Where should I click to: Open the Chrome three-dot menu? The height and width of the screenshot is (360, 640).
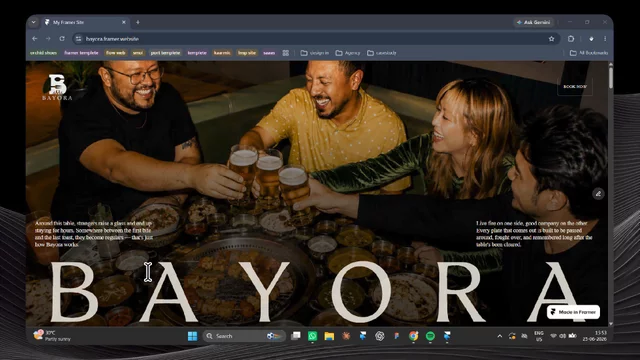[605, 39]
